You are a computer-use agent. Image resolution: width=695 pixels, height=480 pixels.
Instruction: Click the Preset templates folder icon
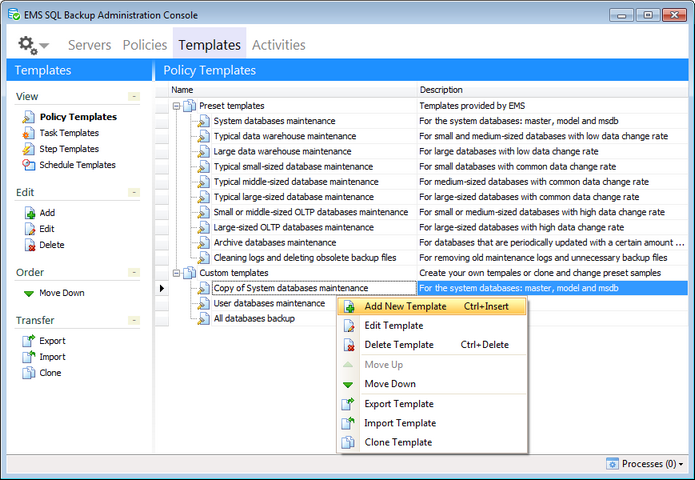(x=190, y=105)
